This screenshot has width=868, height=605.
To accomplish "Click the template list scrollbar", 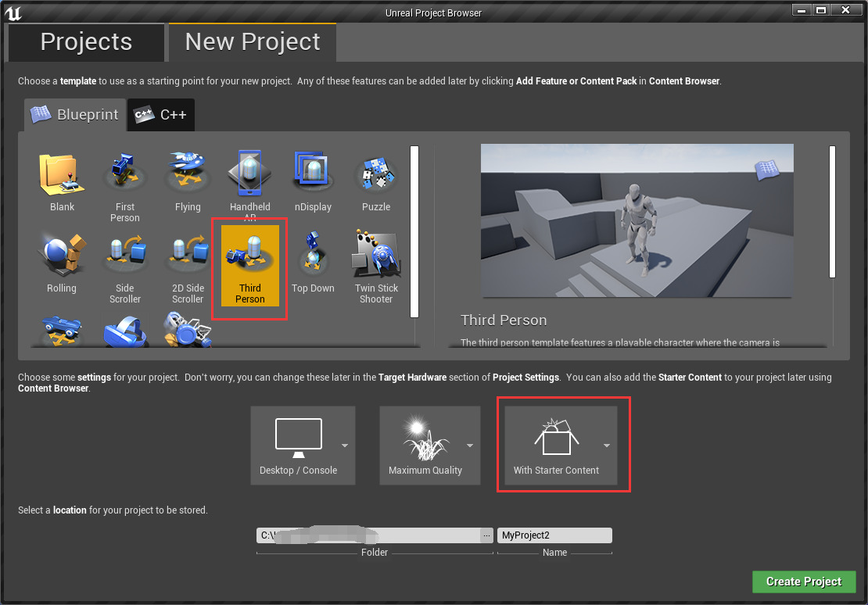I will point(414,231).
